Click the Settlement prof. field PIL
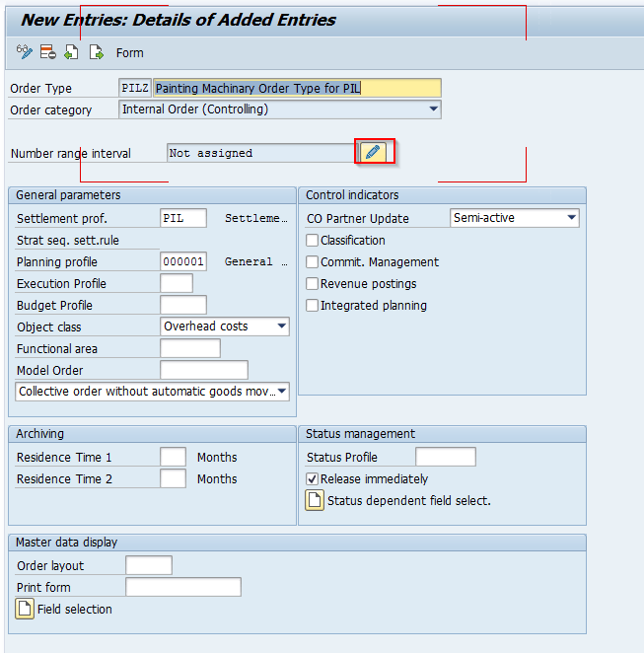This screenshot has width=644, height=653. (x=183, y=218)
